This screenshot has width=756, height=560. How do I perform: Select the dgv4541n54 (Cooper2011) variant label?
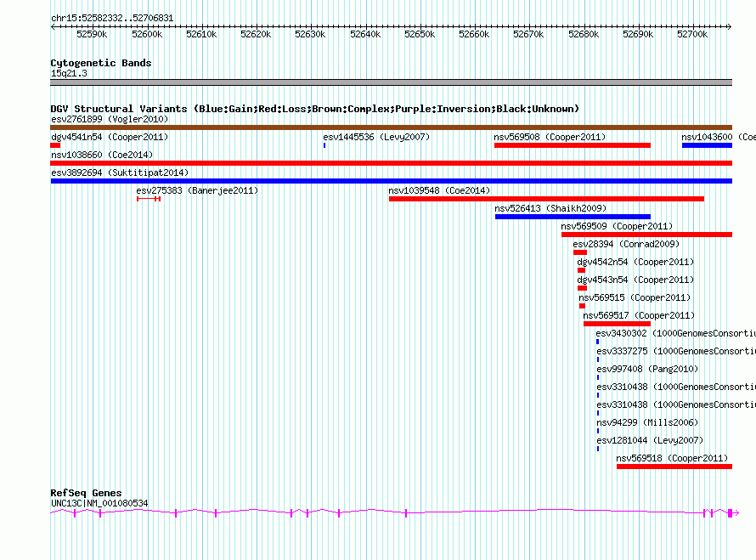[110, 137]
